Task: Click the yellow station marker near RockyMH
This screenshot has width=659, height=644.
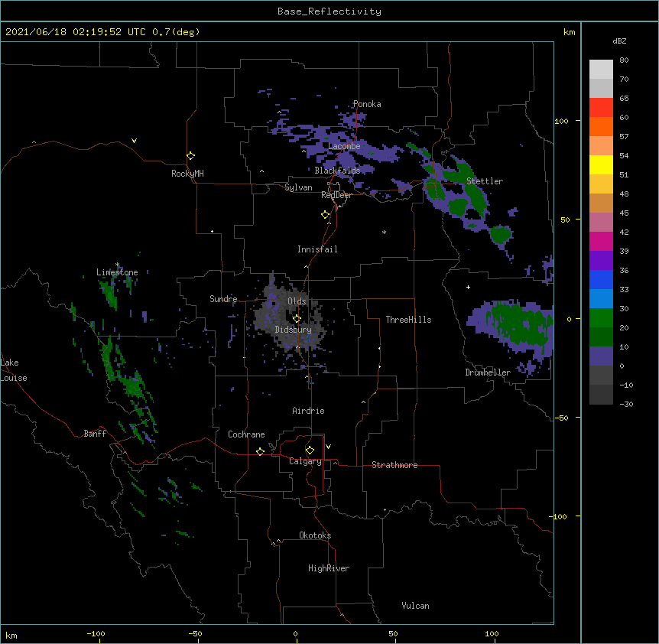Action: (x=190, y=156)
